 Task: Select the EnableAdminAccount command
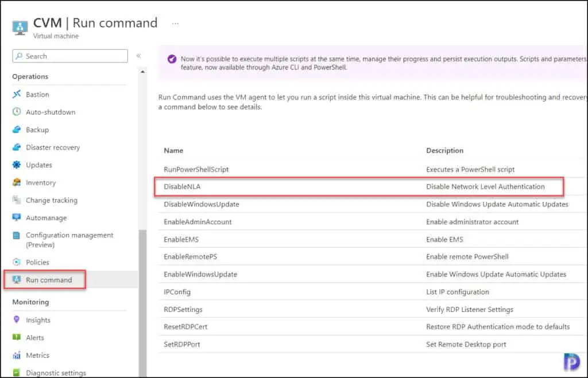198,222
